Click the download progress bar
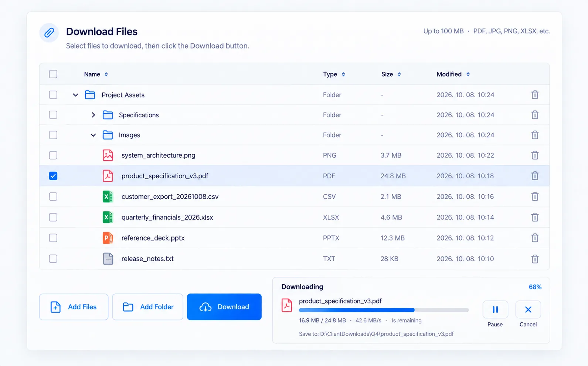 point(384,310)
